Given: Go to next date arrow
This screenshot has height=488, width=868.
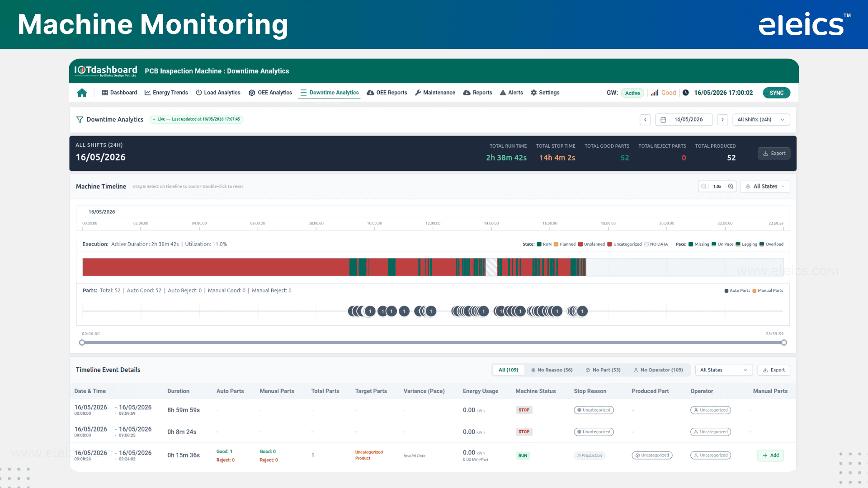Looking at the screenshot, I should coord(722,120).
